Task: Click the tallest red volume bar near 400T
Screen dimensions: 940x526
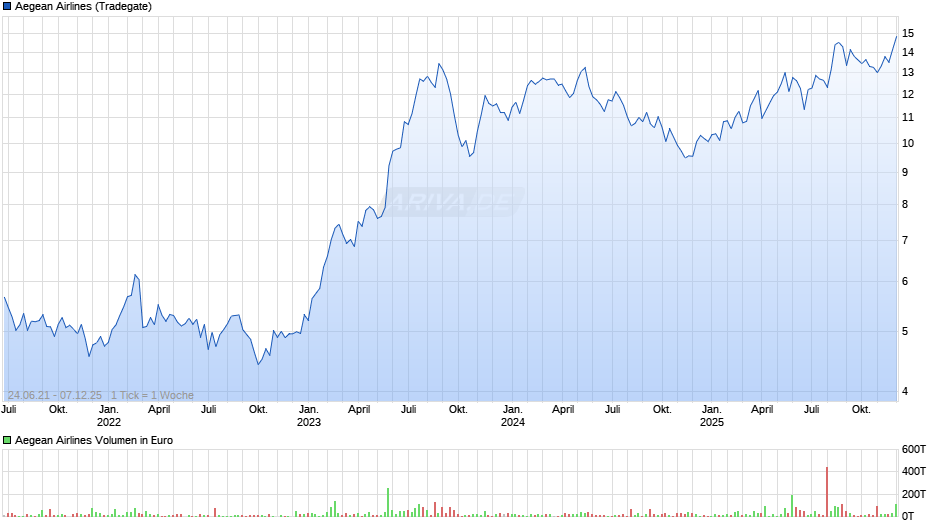Action: pos(827,492)
